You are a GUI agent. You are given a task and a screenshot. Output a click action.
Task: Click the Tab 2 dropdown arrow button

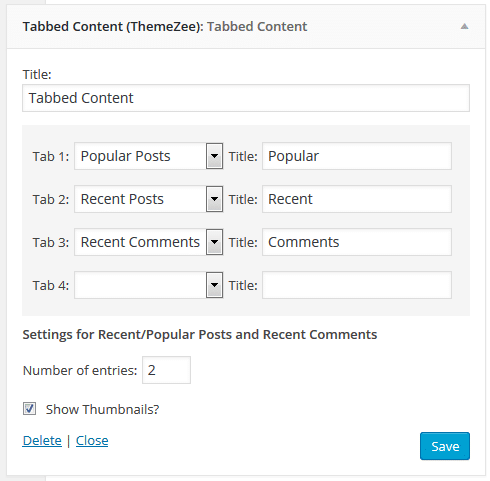tap(214, 199)
